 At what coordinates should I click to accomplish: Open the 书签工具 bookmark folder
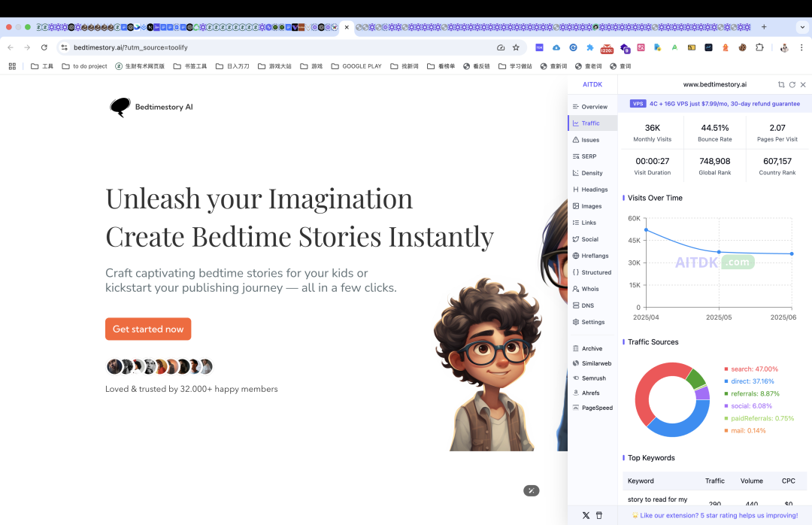[190, 66]
